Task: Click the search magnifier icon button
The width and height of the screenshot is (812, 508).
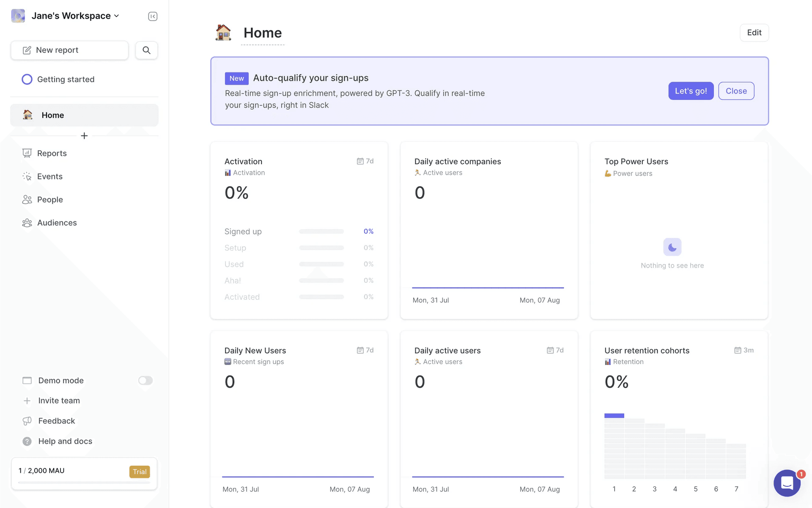Action: [146, 50]
